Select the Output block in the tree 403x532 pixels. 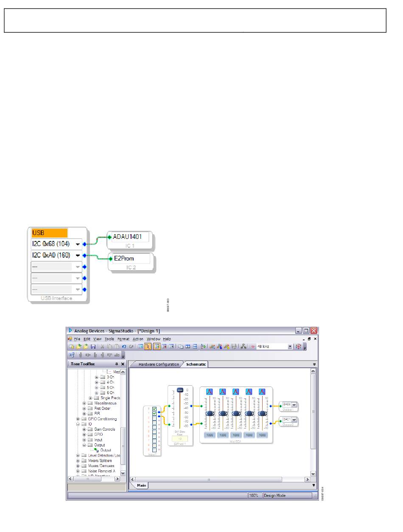pos(105,450)
